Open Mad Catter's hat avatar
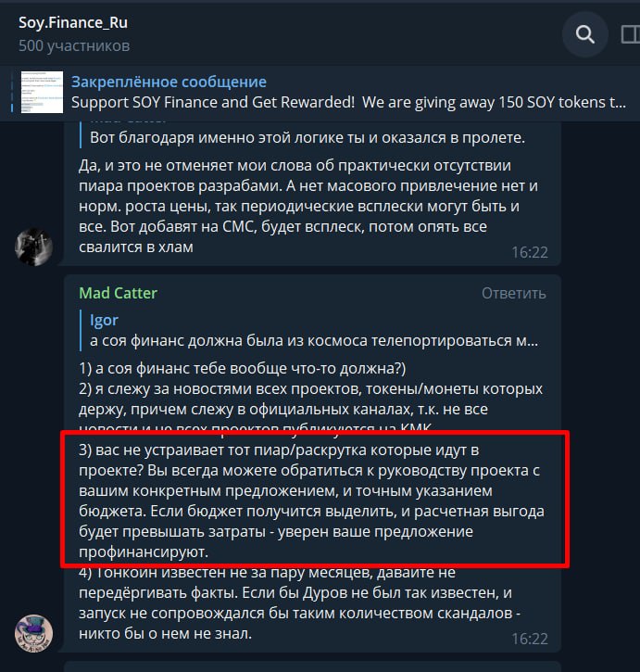Image resolution: width=640 pixels, height=672 pixels. (34, 633)
